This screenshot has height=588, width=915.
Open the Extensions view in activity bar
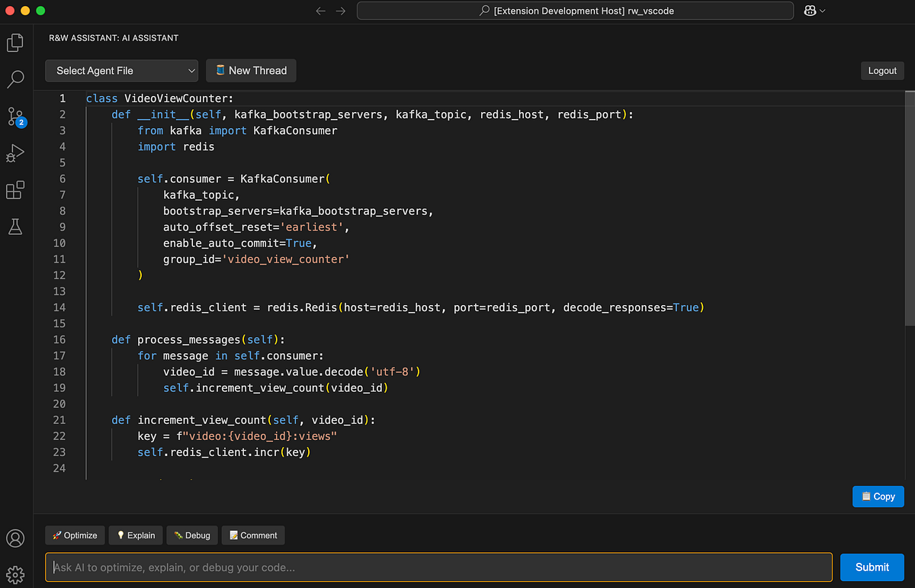tap(15, 190)
